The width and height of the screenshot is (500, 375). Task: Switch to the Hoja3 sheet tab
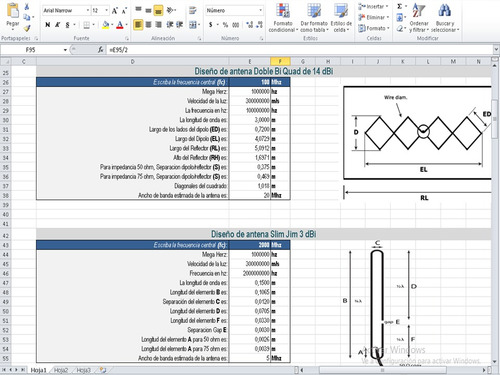point(83,370)
